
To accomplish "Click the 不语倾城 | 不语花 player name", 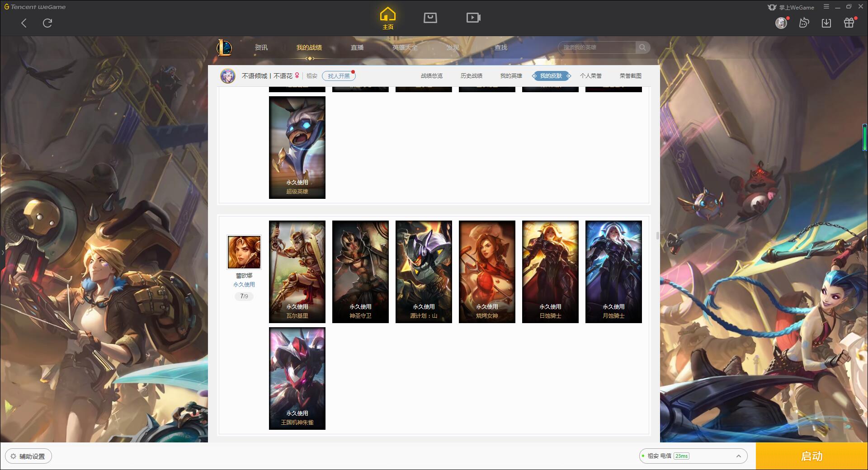I will [x=267, y=76].
